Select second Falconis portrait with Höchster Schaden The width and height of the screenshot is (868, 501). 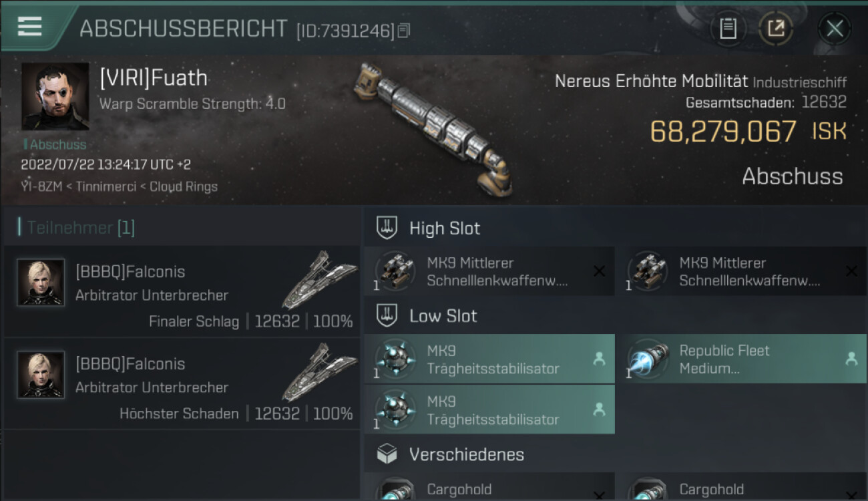coord(41,375)
